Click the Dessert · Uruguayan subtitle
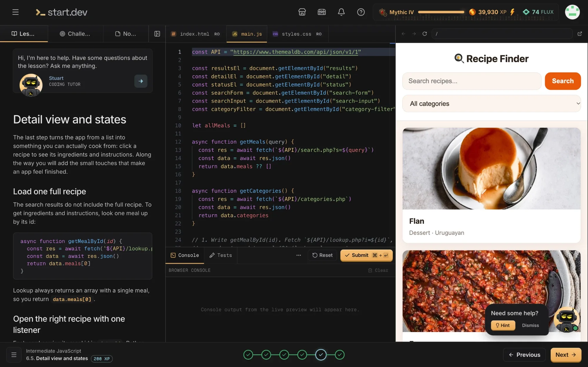Image resolution: width=588 pixels, height=367 pixels. (436, 233)
